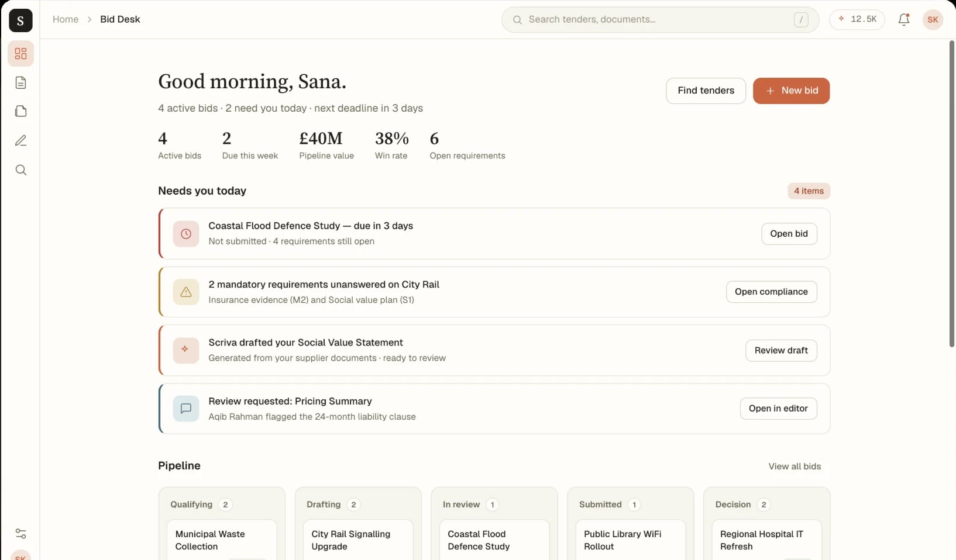Click the 12.5K credits badge
This screenshot has height=560, width=956.
[x=857, y=19]
